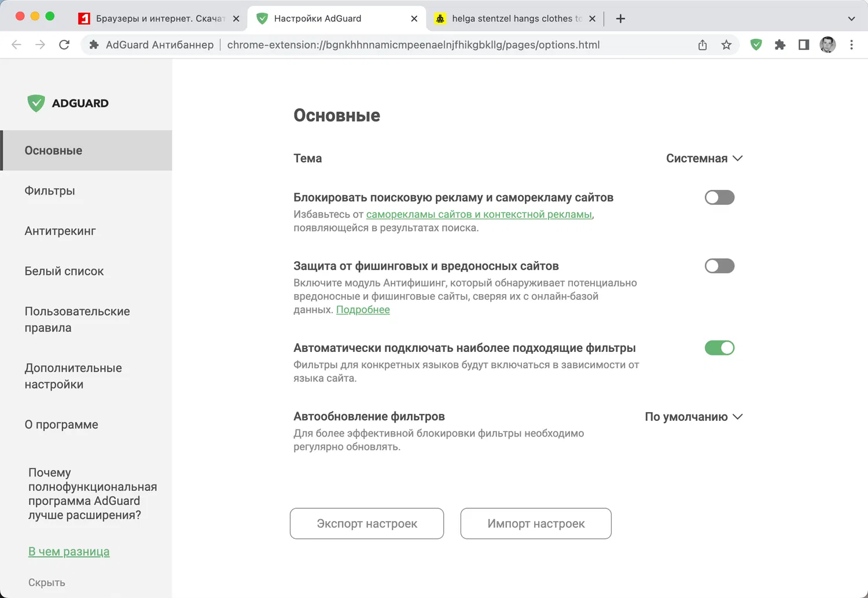
Task: Toggle the browser side panel icon
Action: point(804,45)
